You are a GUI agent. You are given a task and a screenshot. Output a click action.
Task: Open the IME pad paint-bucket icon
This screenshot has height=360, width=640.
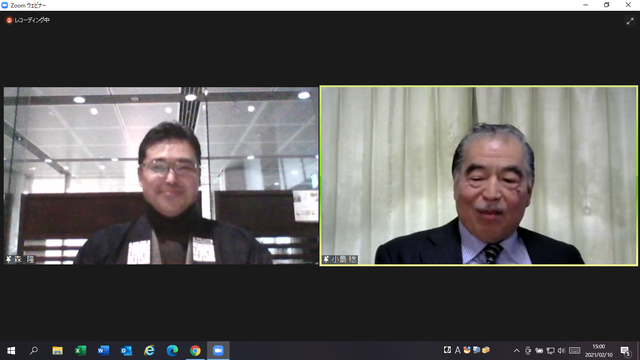467,350
